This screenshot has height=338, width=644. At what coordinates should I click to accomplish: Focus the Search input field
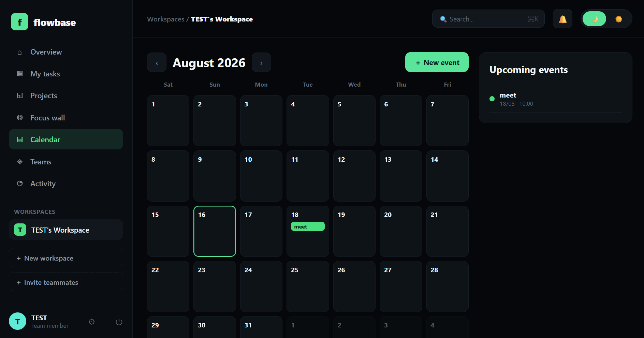pos(488,19)
